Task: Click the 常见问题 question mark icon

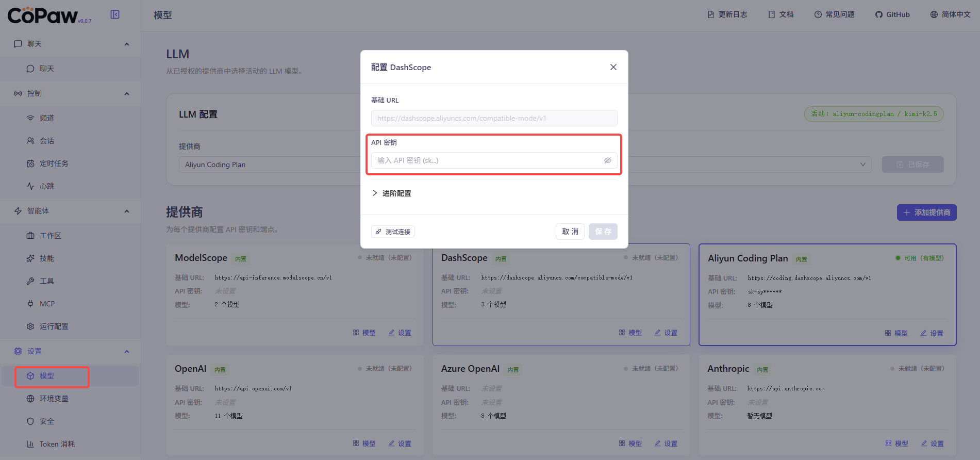Action: tap(818, 14)
